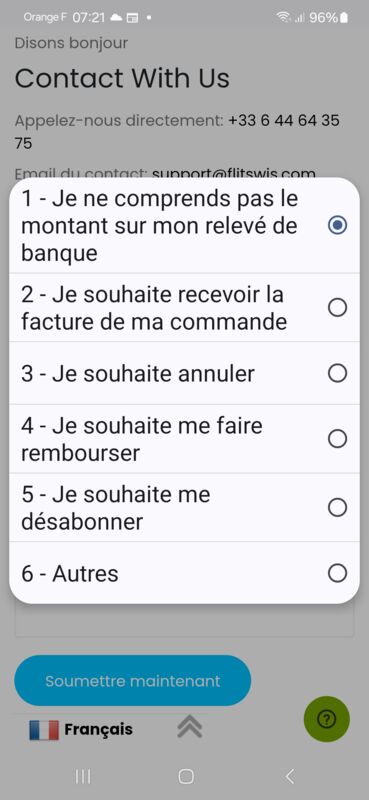Call the phone number +33 6 44 64 35
The height and width of the screenshot is (800, 369).
tap(284, 121)
